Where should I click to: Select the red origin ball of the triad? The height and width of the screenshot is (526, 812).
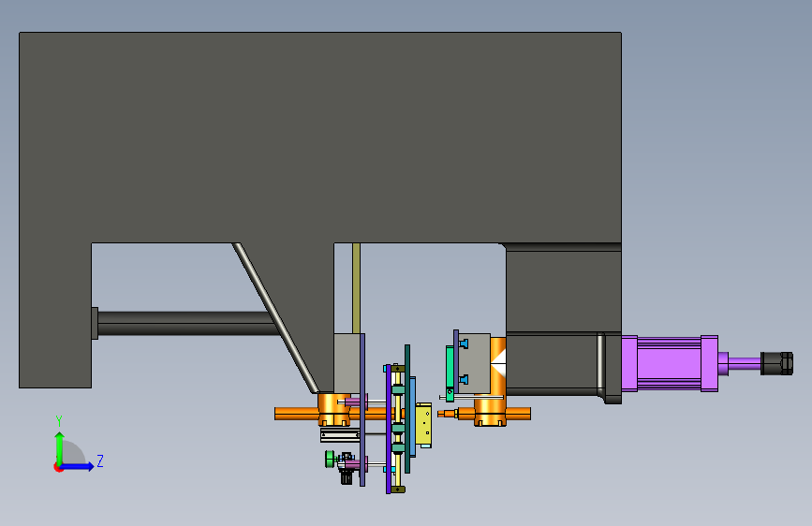[x=57, y=467]
